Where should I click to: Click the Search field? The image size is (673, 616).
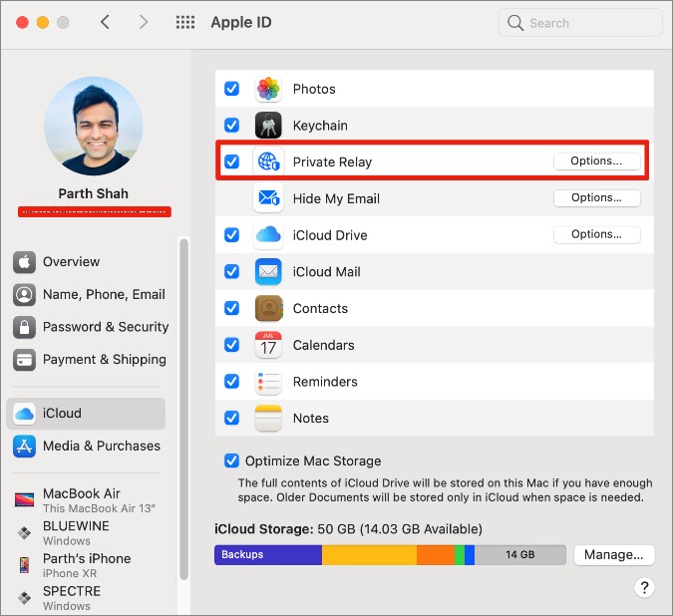coord(580,22)
